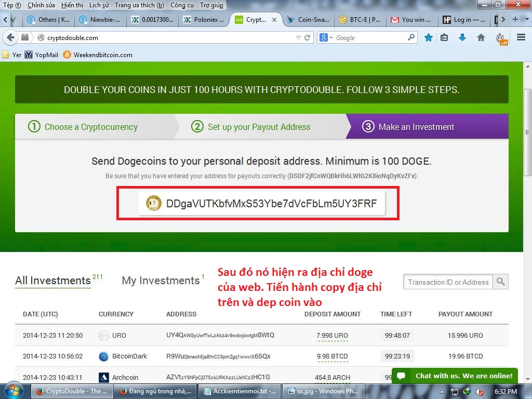Click the Archcoin currency icon
This screenshot has width=532, height=399.
[103, 377]
